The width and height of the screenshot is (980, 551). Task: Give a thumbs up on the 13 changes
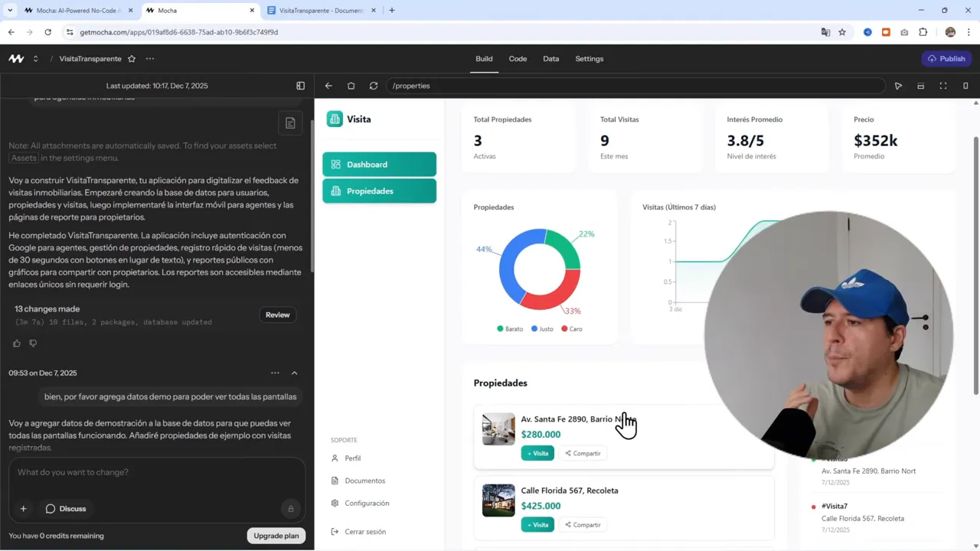pyautogui.click(x=16, y=343)
